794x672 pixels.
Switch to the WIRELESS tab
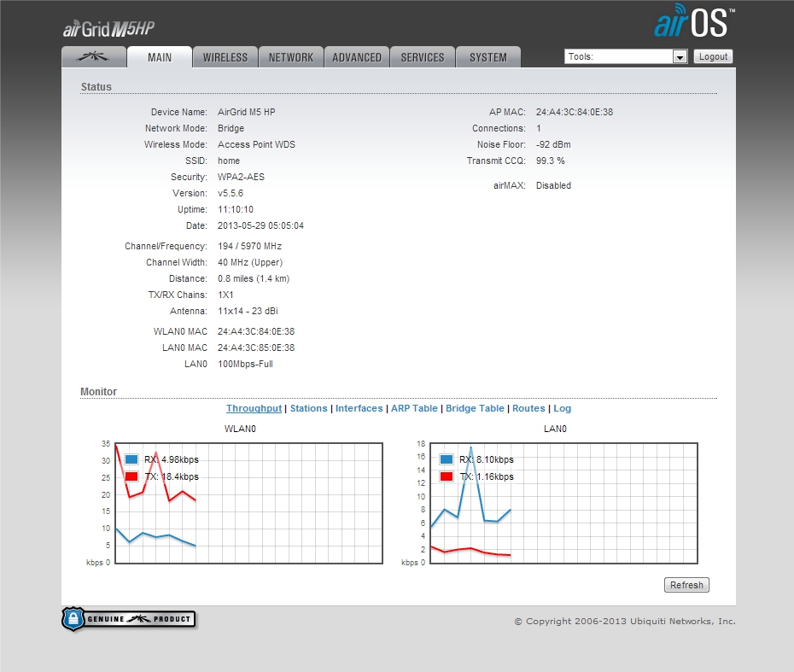coord(225,57)
